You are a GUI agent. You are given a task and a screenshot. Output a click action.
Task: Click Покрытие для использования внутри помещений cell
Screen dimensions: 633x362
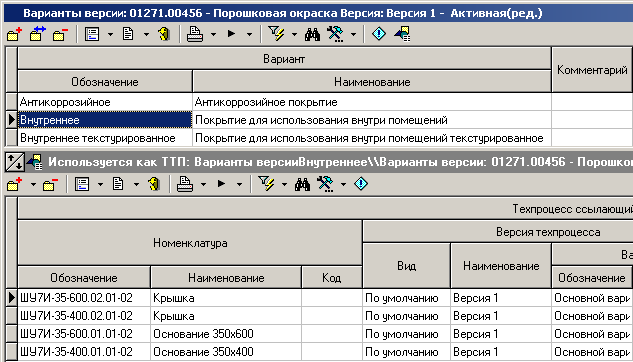pos(372,120)
